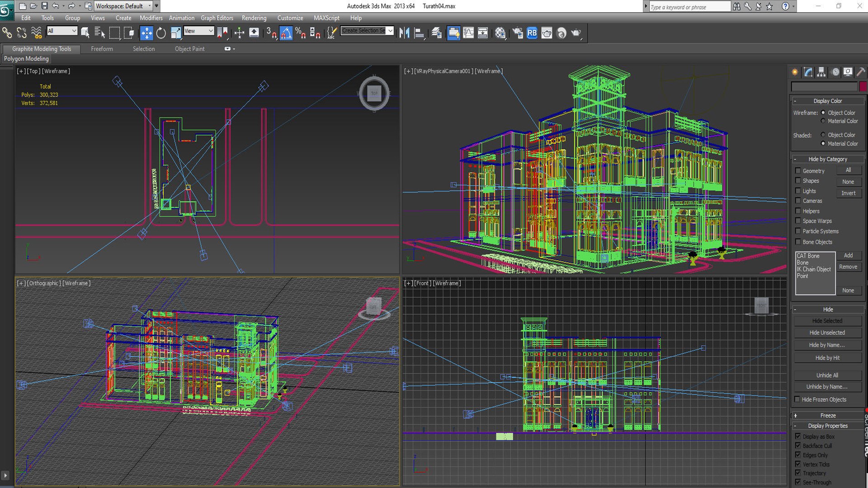Viewport: 868px width, 488px height.
Task: Open the Layer Manager icon
Action: (x=436, y=33)
